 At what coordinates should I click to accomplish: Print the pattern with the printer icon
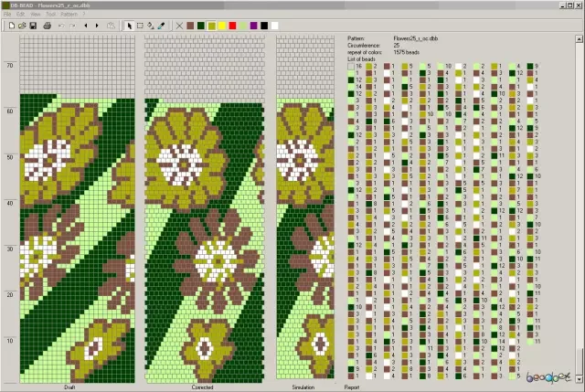[47, 26]
